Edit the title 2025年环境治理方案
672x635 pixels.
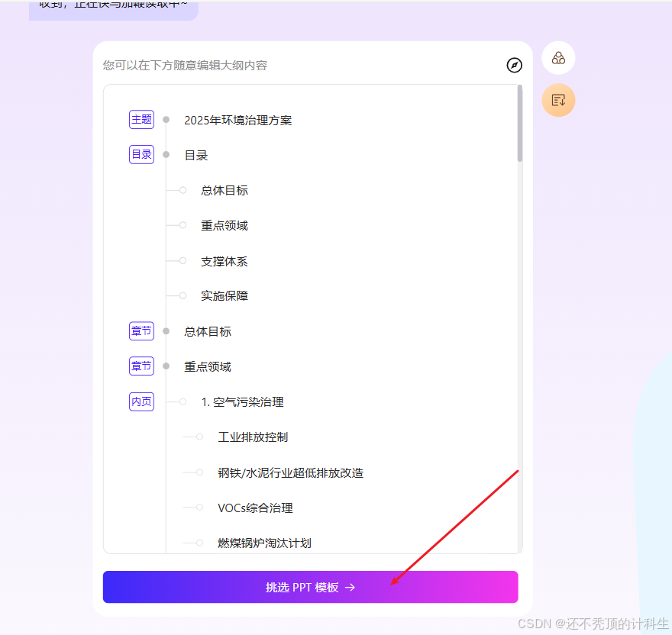point(237,121)
